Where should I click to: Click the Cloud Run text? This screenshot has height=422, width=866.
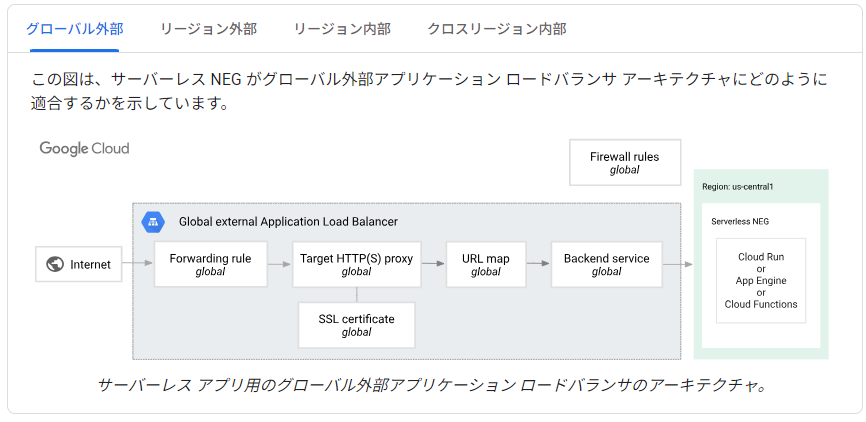(x=761, y=257)
